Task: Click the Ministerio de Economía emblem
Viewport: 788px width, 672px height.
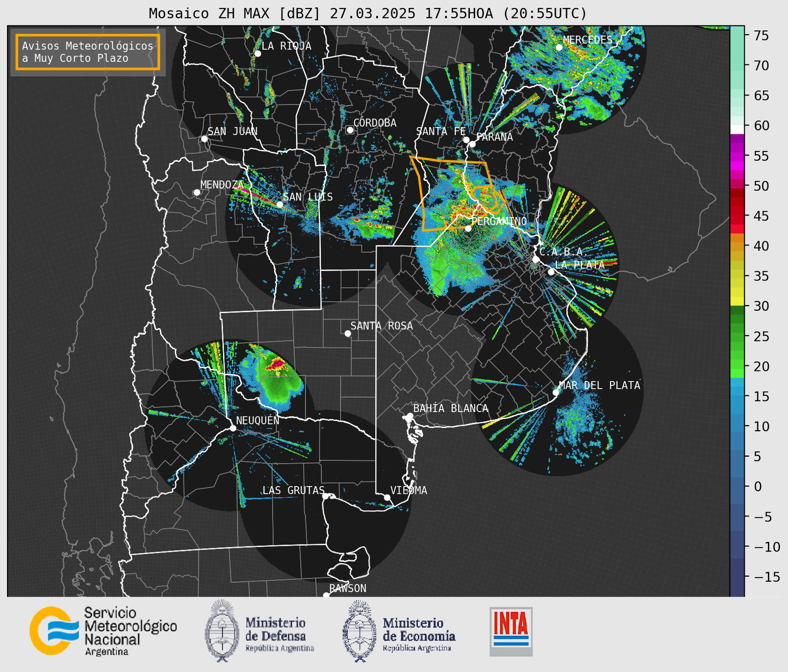Action: [x=359, y=631]
